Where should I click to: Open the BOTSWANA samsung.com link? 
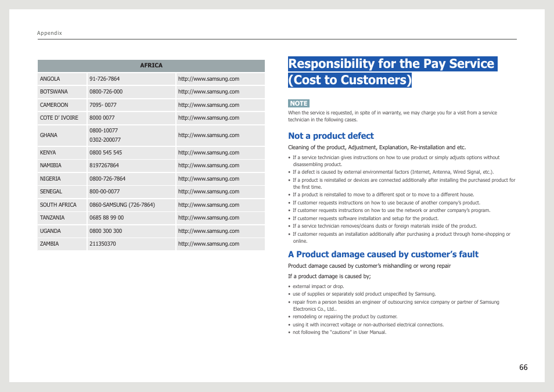[208, 92]
